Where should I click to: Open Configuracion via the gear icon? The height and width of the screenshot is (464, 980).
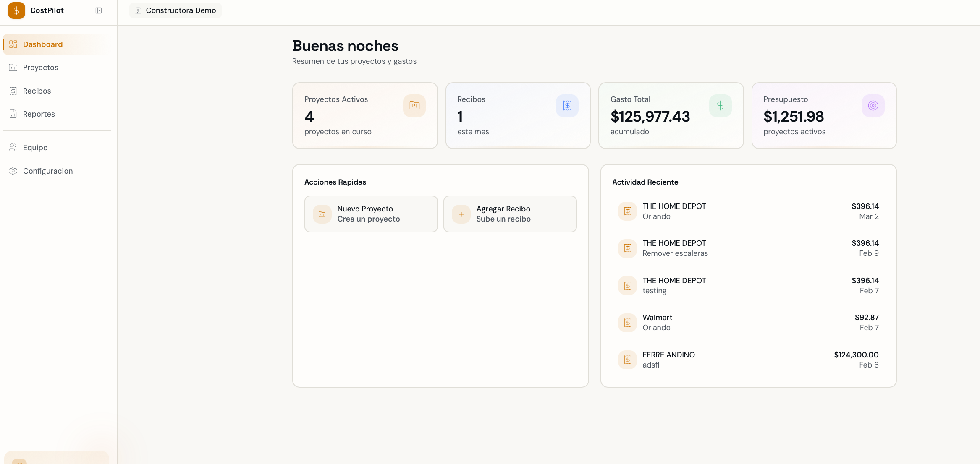click(x=13, y=171)
